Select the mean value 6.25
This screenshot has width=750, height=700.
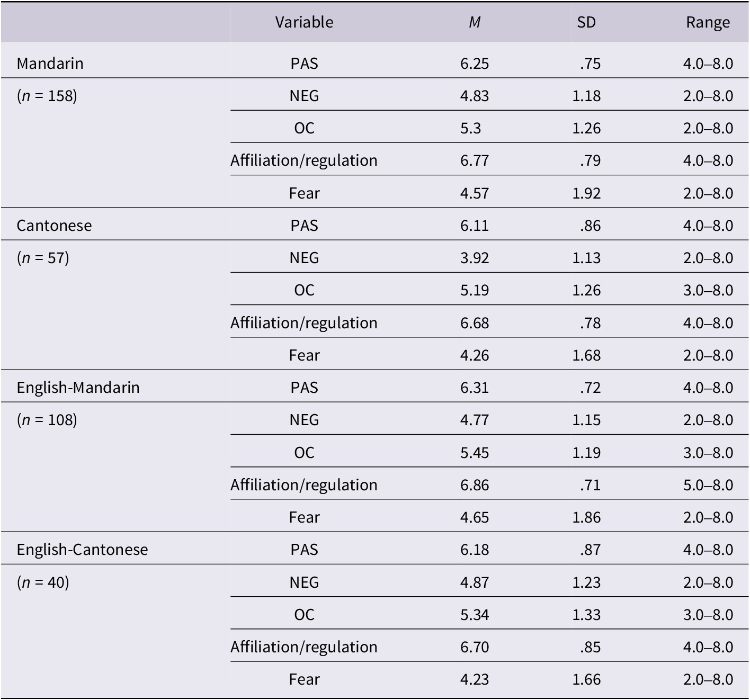click(475, 64)
